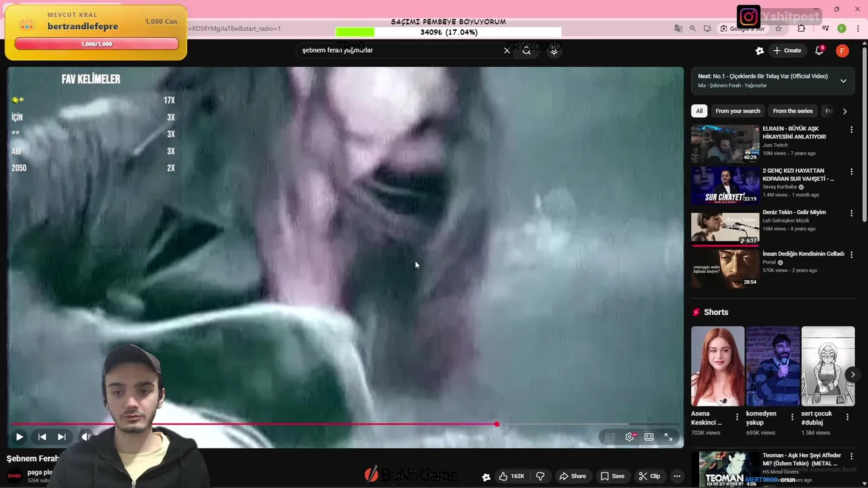Open menu for komedyen yakup short
Image resolution: width=868 pixels, height=488 pixels.
tap(792, 418)
